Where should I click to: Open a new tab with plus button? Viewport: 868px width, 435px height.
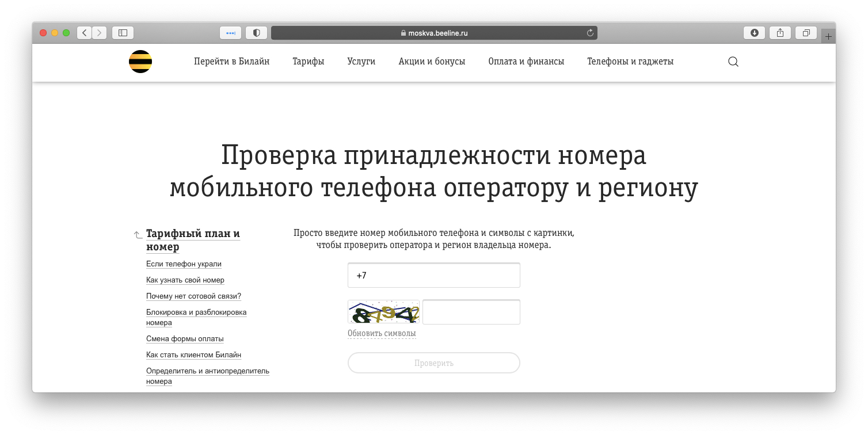click(x=828, y=36)
